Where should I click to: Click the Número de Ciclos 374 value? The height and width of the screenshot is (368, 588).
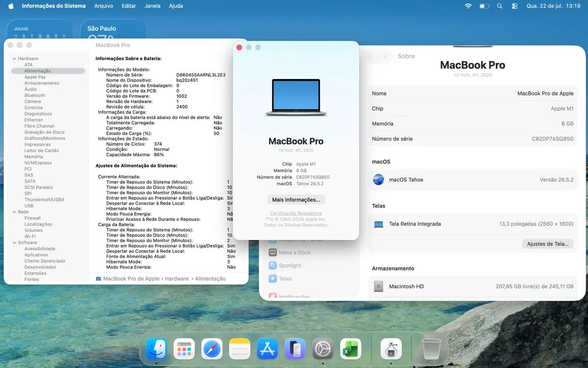pyautogui.click(x=158, y=144)
